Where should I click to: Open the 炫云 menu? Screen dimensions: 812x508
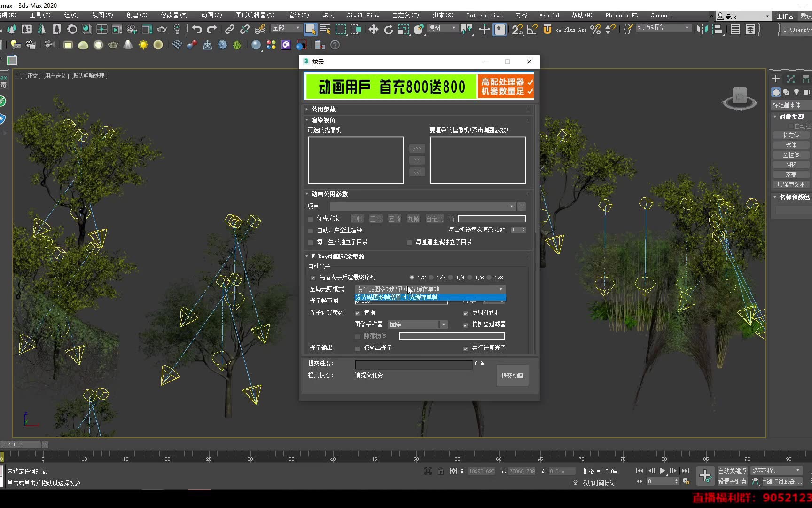(328, 16)
